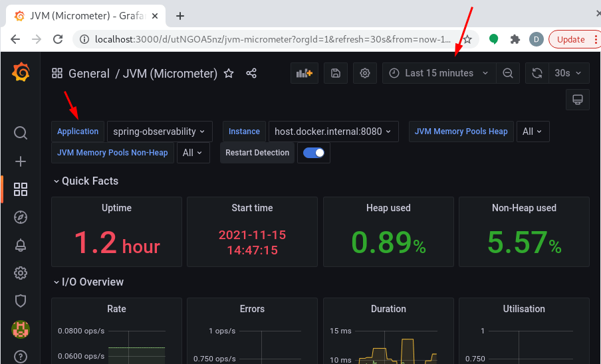Mark dashboard as favorite star icon
This screenshot has height=364, width=601.
(229, 73)
